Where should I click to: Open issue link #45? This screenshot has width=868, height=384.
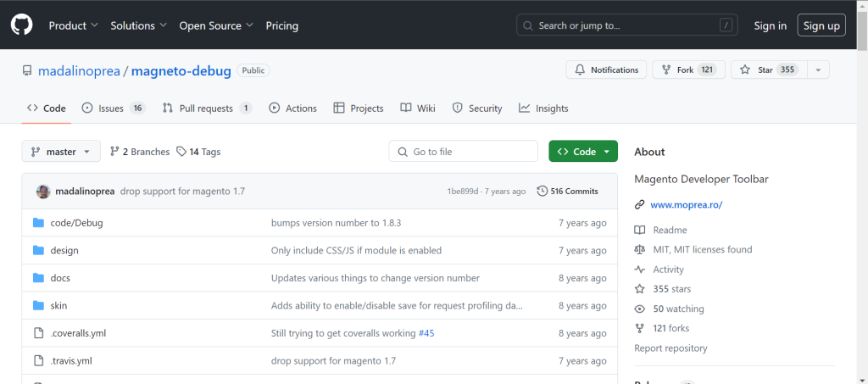426,333
